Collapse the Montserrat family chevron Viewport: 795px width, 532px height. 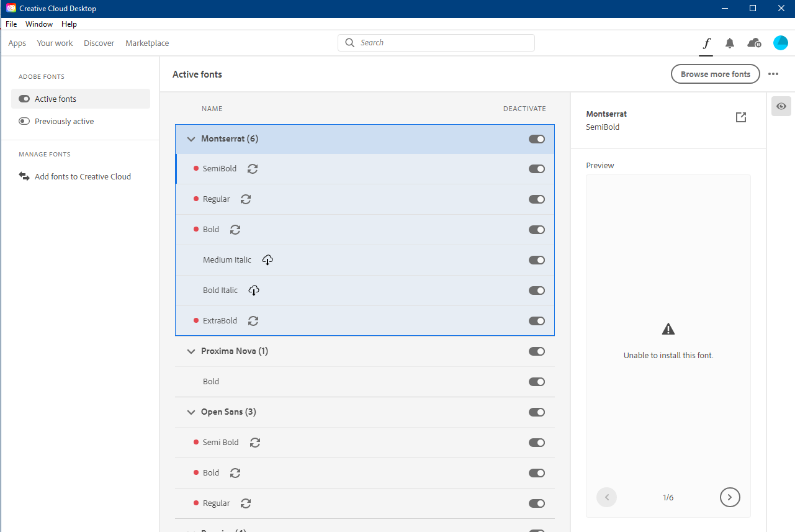tap(191, 139)
